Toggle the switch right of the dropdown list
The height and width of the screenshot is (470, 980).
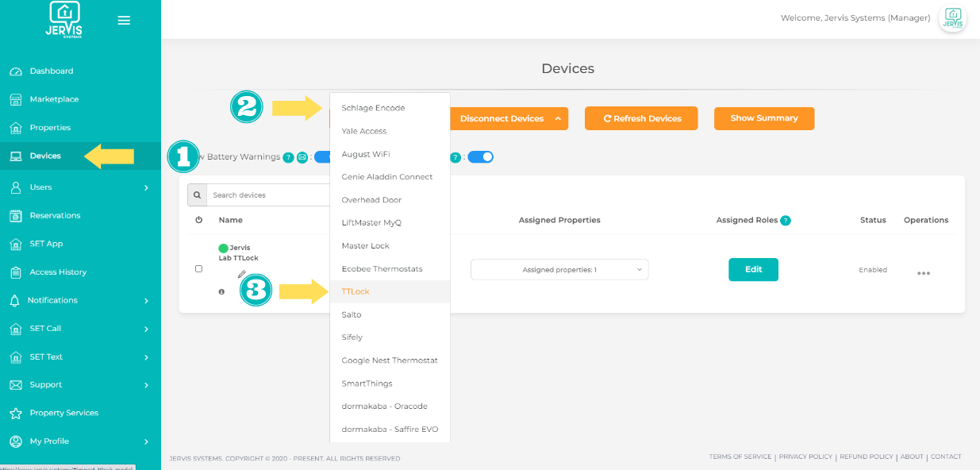480,157
